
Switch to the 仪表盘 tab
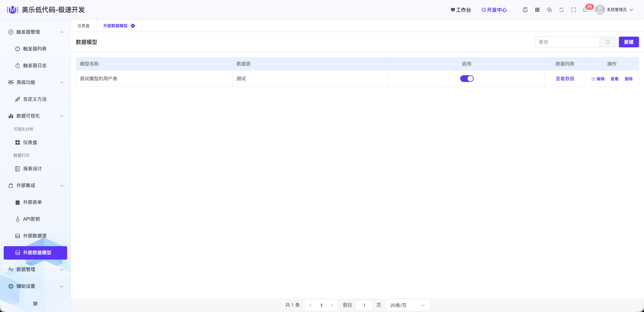click(84, 26)
